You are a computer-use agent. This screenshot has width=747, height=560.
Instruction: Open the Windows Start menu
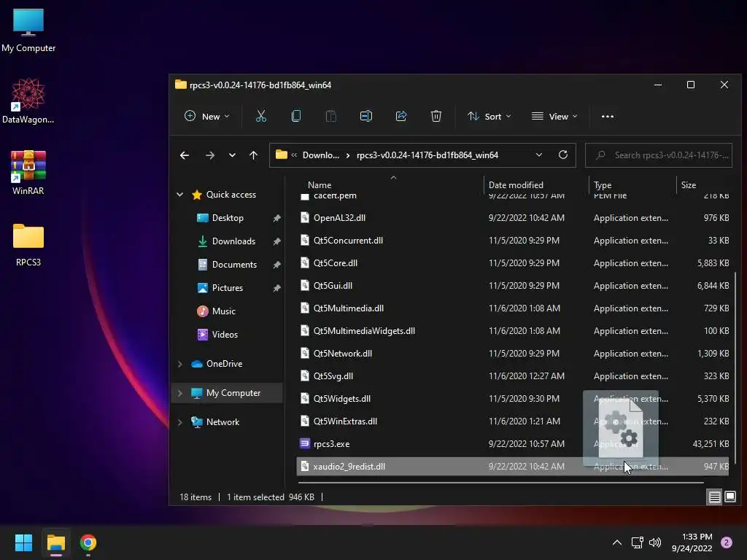pyautogui.click(x=23, y=542)
